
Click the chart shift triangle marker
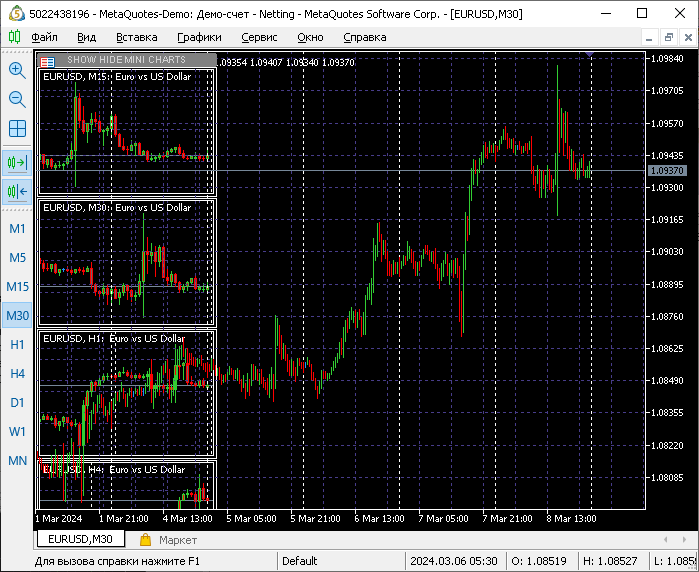click(x=590, y=54)
